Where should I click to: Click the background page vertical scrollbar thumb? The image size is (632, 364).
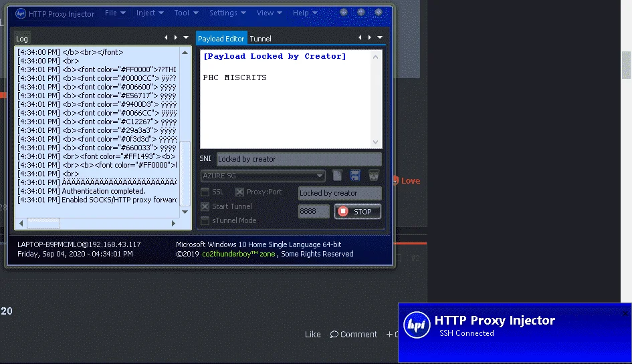(626, 65)
